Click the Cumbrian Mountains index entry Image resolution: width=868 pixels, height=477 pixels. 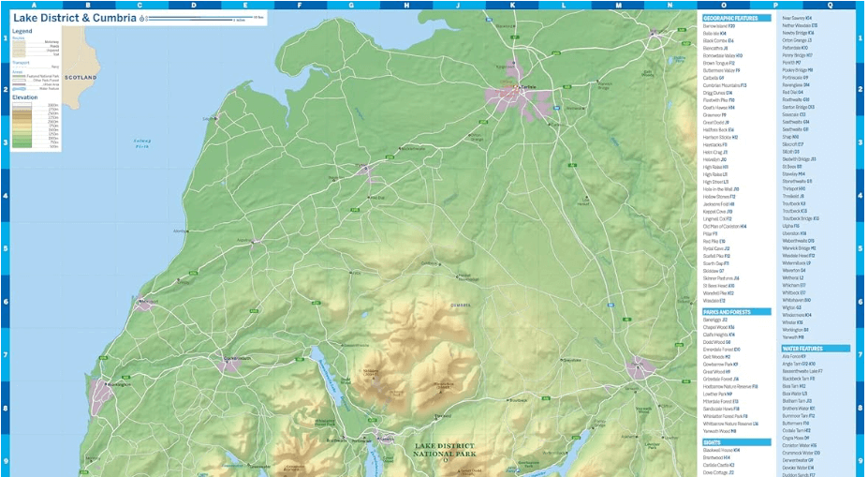pos(725,85)
